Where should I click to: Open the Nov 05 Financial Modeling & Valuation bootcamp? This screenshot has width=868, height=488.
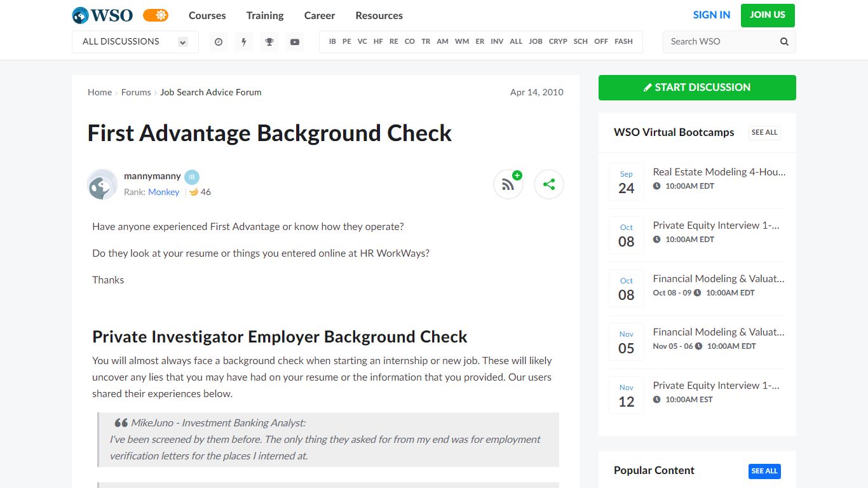pos(719,332)
